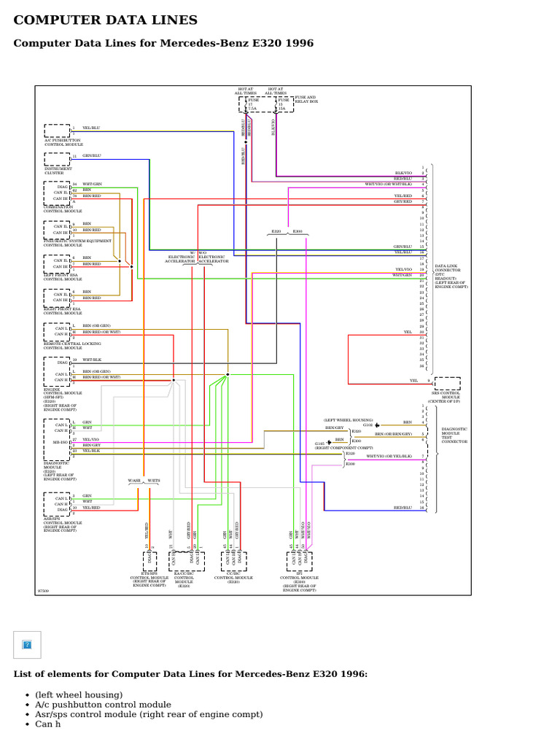This screenshot has height=747, width=560.
Task: Click the "EA/CC/ISC CONTROL MODULE" label
Action: tap(184, 579)
